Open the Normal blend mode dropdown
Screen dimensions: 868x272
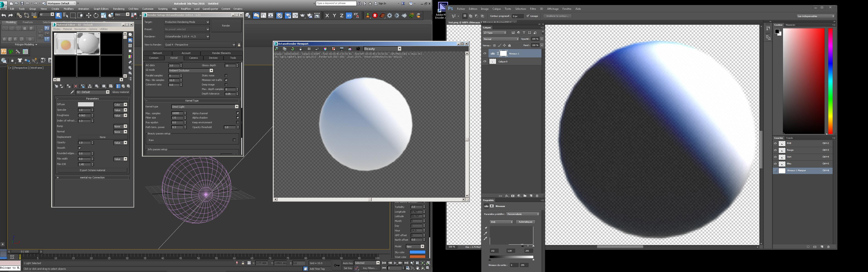[x=501, y=39]
